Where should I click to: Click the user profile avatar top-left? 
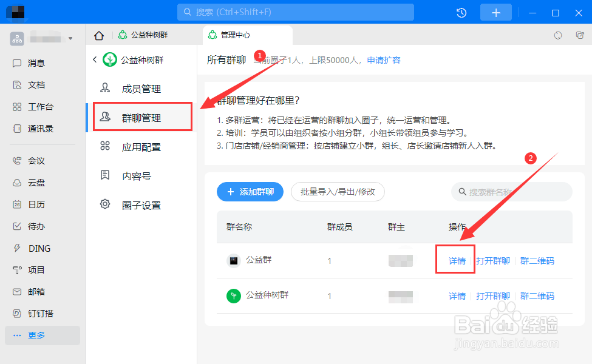[15, 12]
